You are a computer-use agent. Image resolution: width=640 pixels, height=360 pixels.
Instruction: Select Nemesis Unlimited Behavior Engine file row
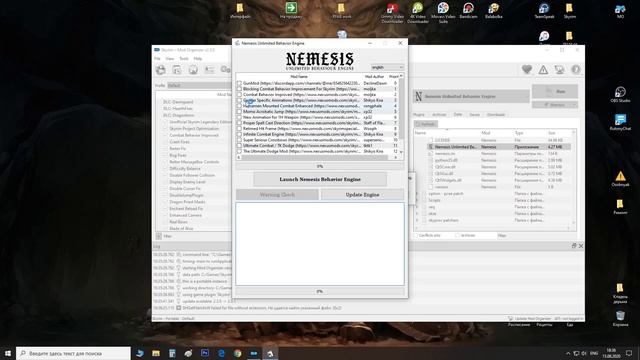(x=498, y=147)
